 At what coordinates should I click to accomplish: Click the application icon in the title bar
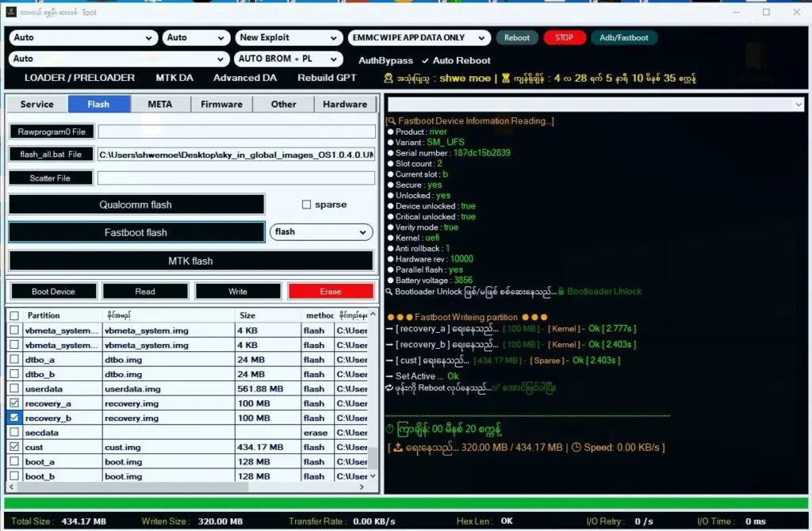[10, 12]
